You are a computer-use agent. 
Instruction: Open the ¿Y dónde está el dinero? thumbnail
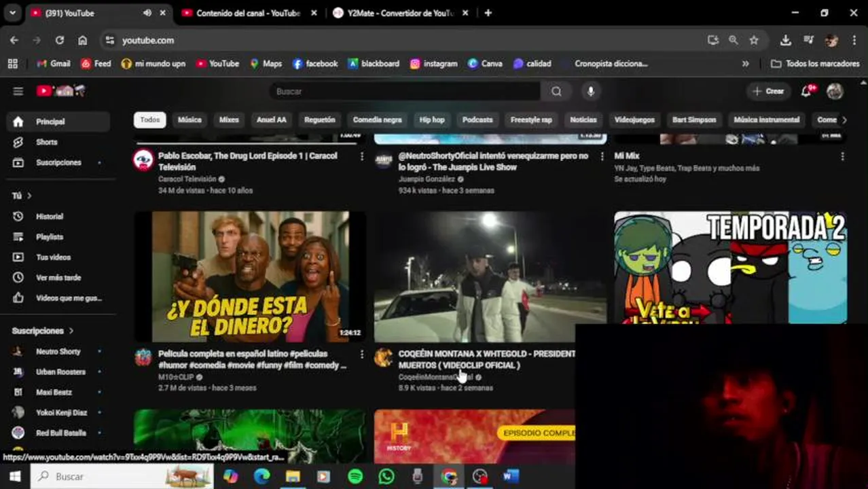coord(250,276)
